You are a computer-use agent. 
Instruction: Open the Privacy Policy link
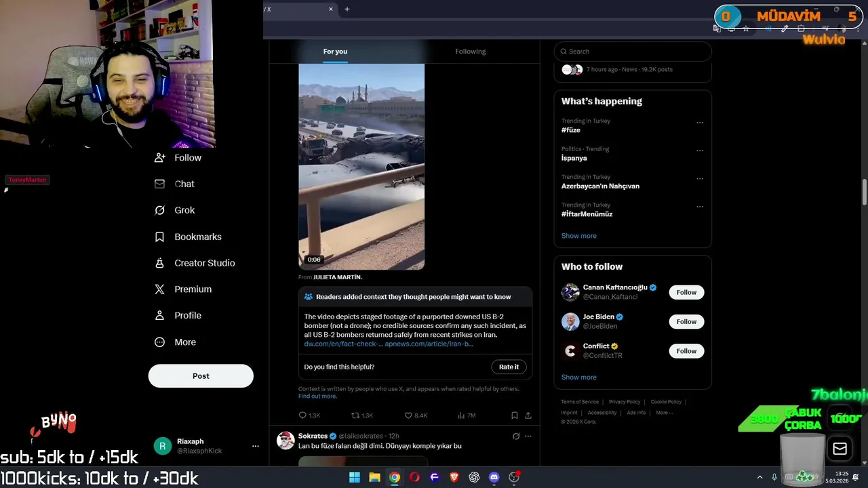[625, 402]
